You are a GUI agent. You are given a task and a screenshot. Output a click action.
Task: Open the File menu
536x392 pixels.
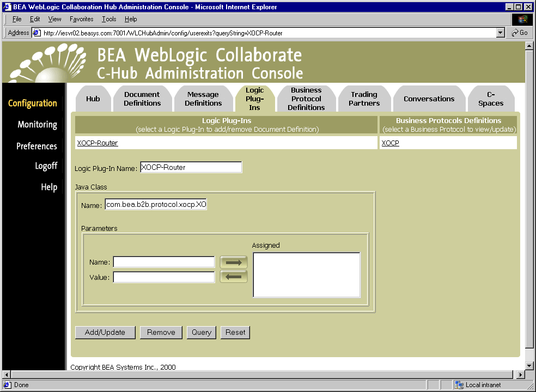coord(17,19)
